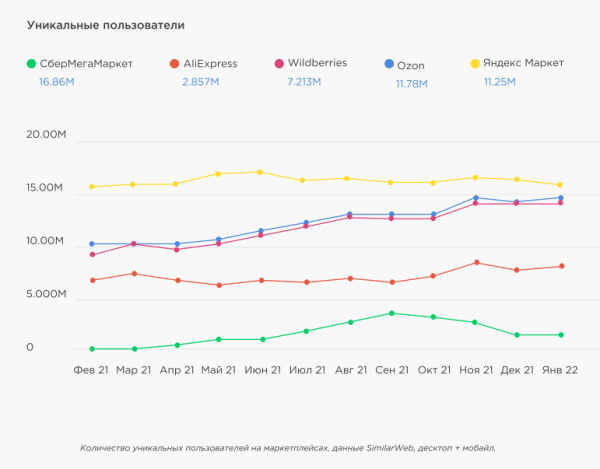
Task: Toggle the AliExpress series label
Action: point(210,64)
